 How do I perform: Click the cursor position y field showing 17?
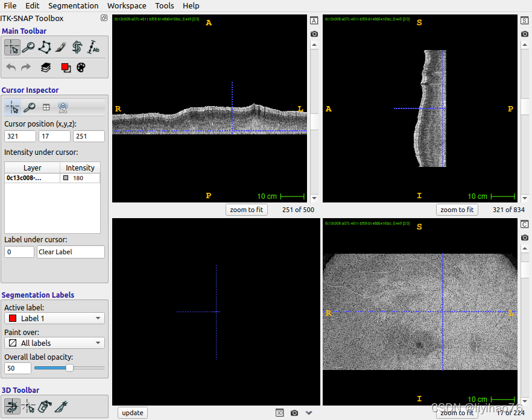(54, 136)
